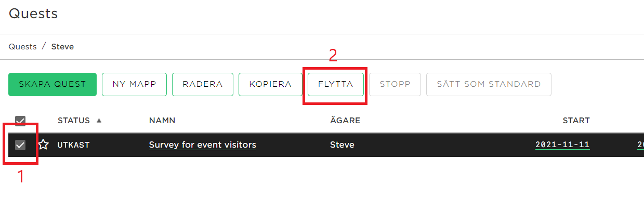Image resolution: width=644 pixels, height=197 pixels.
Task: Click the RADERA button
Action: [x=203, y=84]
